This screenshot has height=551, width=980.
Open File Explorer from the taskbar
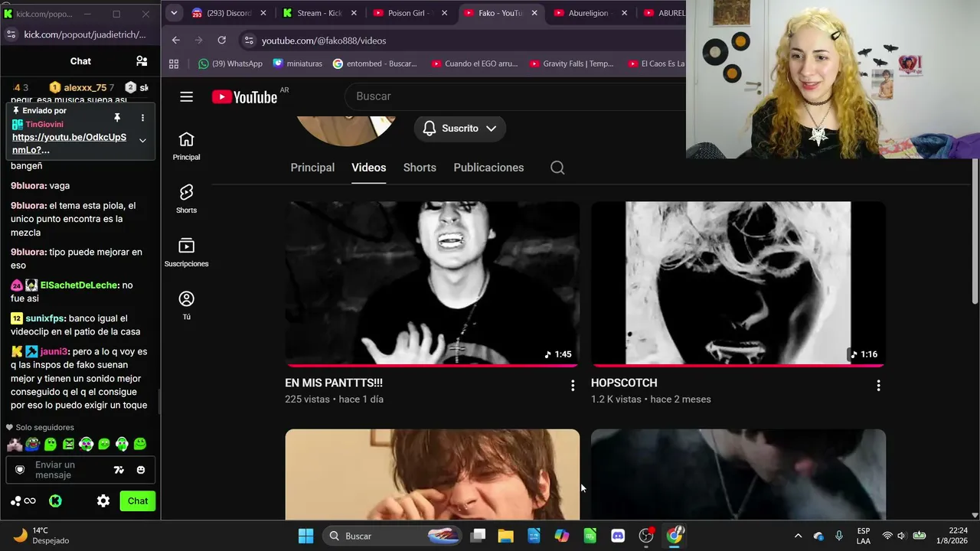(x=505, y=536)
